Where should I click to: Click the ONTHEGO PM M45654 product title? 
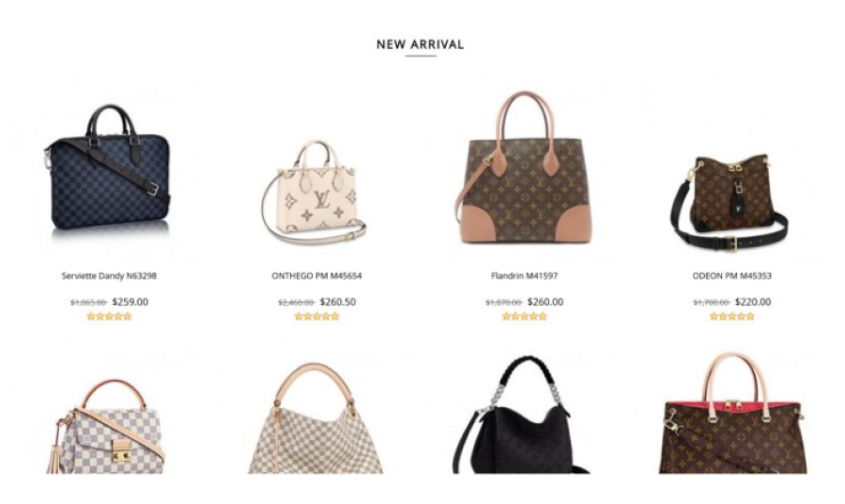click(316, 276)
